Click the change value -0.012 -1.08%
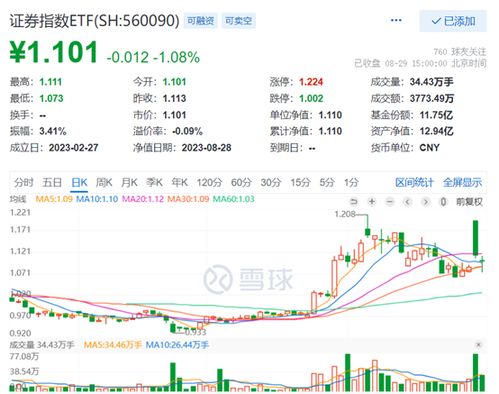The width and height of the screenshot is (499, 394). tap(153, 57)
